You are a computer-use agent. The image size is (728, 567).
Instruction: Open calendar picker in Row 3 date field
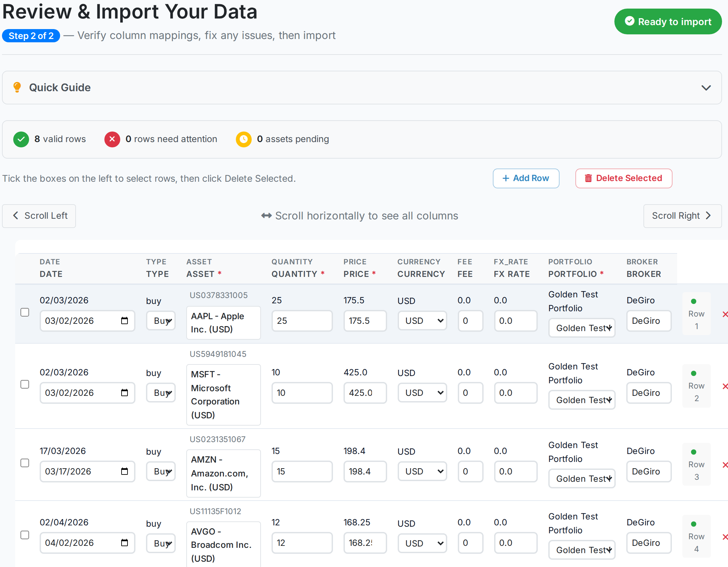pos(124,472)
